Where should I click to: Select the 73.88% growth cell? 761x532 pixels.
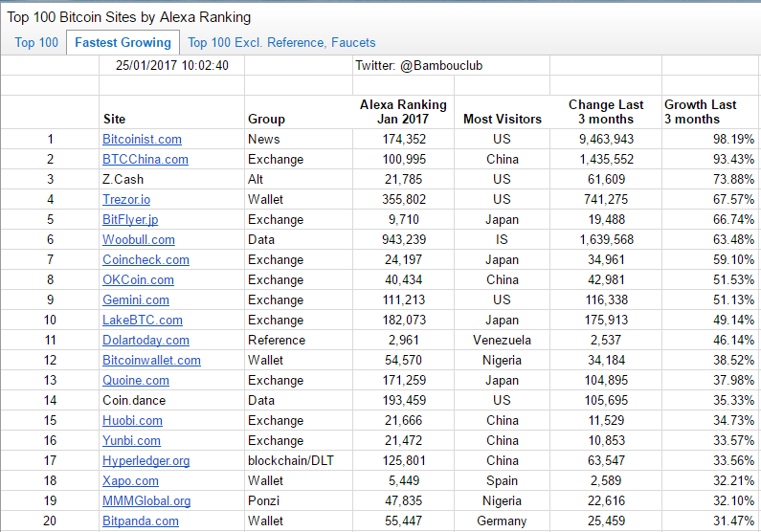[710, 180]
